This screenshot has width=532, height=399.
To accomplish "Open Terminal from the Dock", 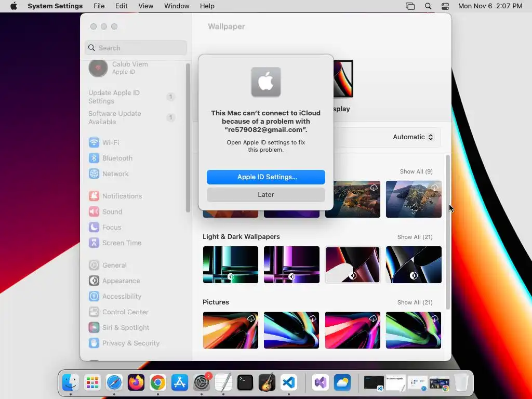I will (245, 383).
